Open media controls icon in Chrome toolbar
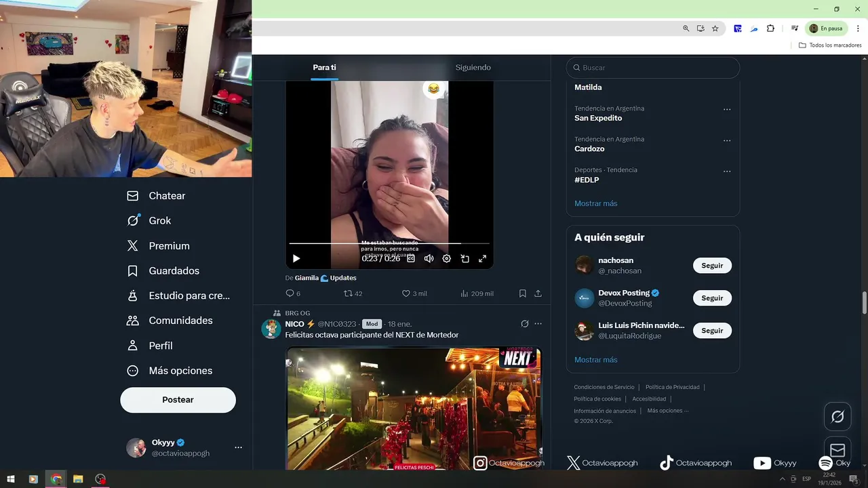This screenshot has width=868, height=488. click(794, 28)
